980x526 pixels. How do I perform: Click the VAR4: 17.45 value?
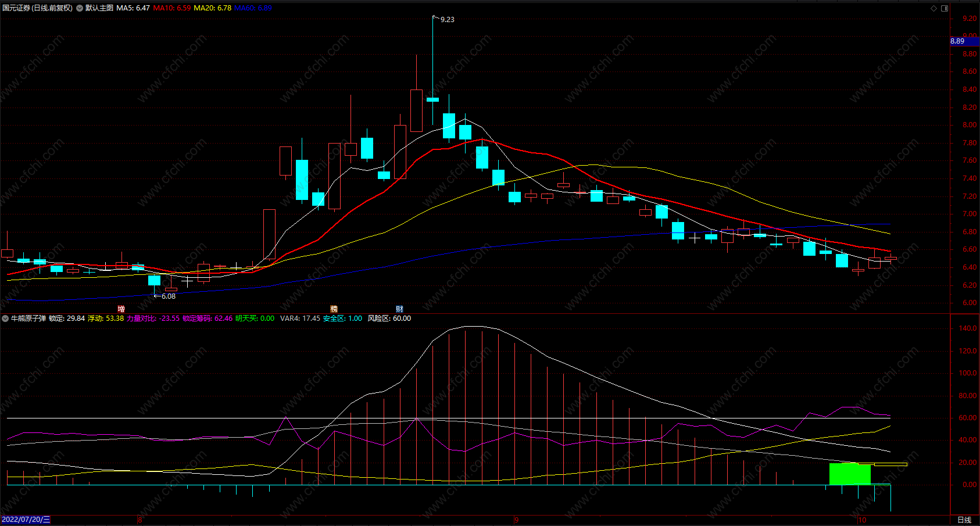click(300, 319)
